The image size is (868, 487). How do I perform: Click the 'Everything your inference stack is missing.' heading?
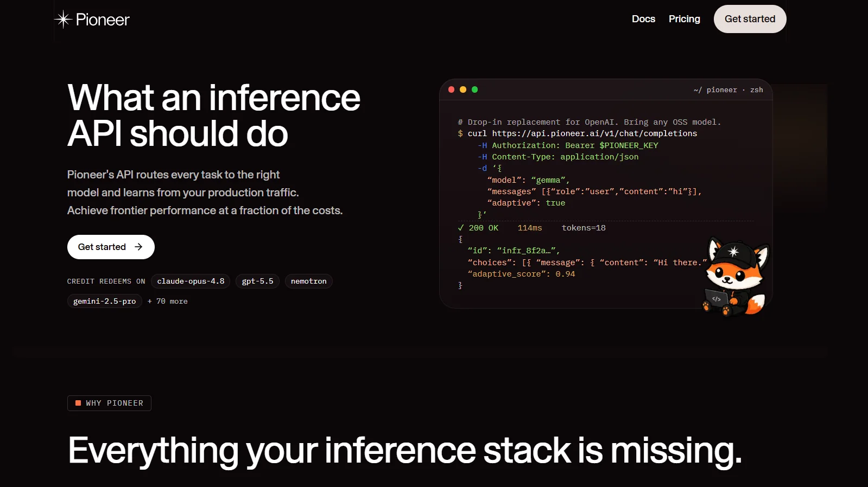[405, 451]
